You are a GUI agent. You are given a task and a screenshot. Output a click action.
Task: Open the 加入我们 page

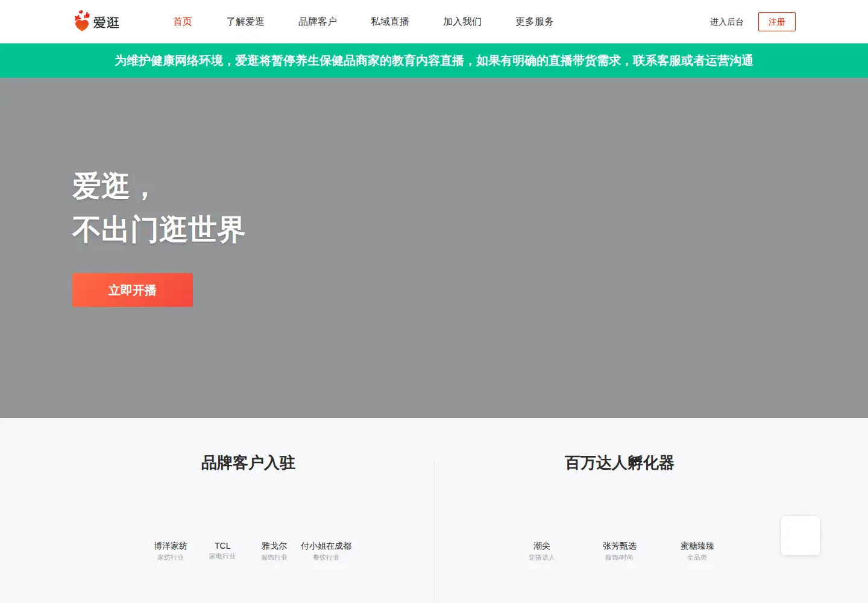(x=462, y=22)
